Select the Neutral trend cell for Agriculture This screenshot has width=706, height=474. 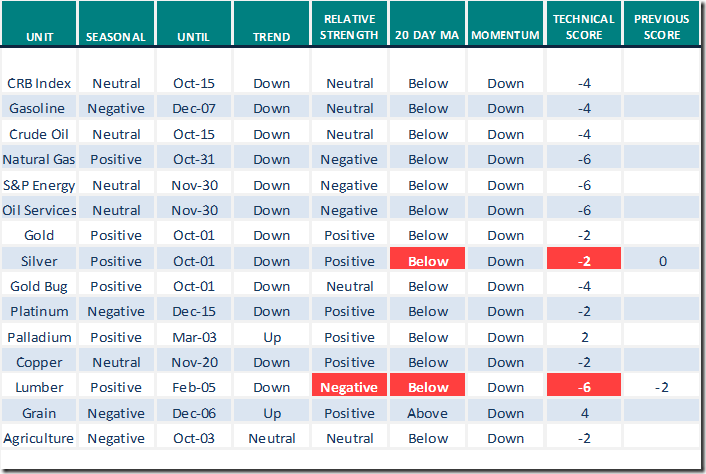tap(272, 438)
